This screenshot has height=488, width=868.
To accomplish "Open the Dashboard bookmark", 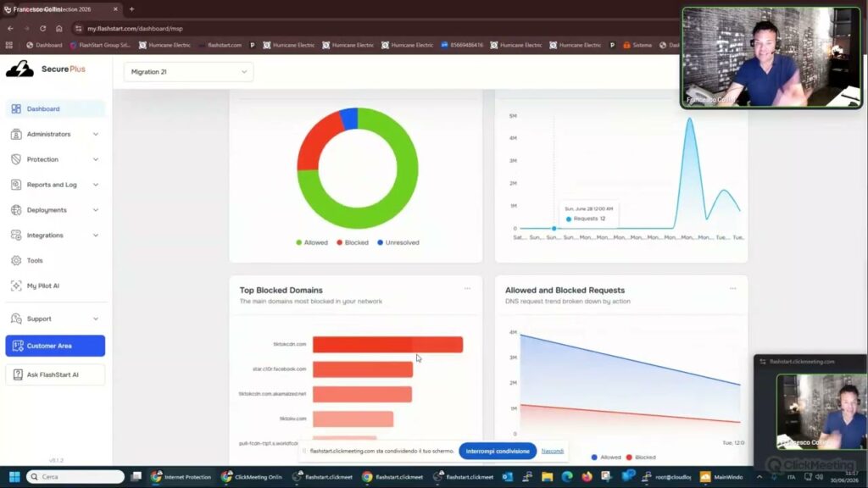I will 44,46.
